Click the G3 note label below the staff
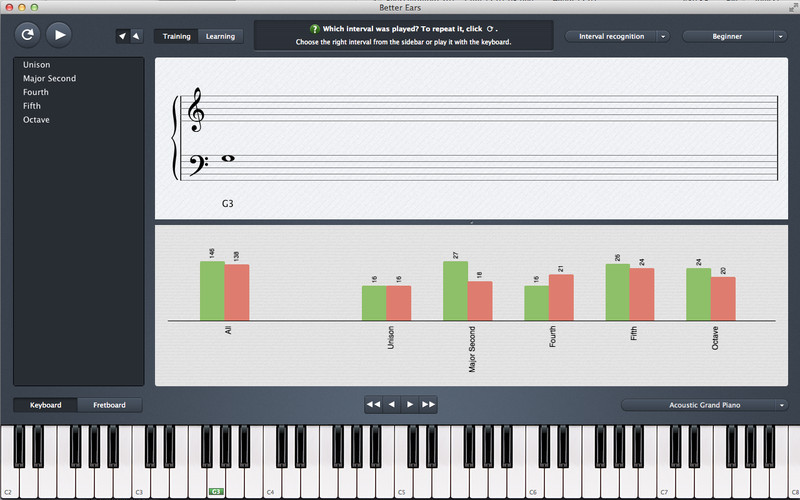 [x=228, y=204]
